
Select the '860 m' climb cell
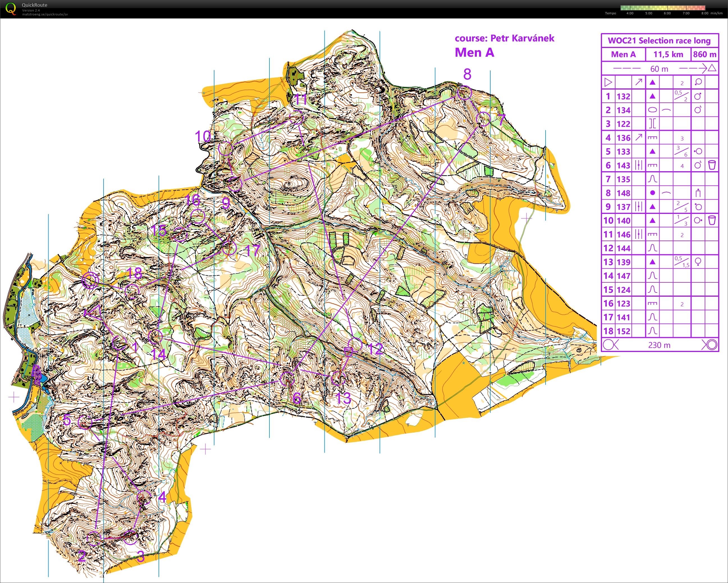(705, 54)
